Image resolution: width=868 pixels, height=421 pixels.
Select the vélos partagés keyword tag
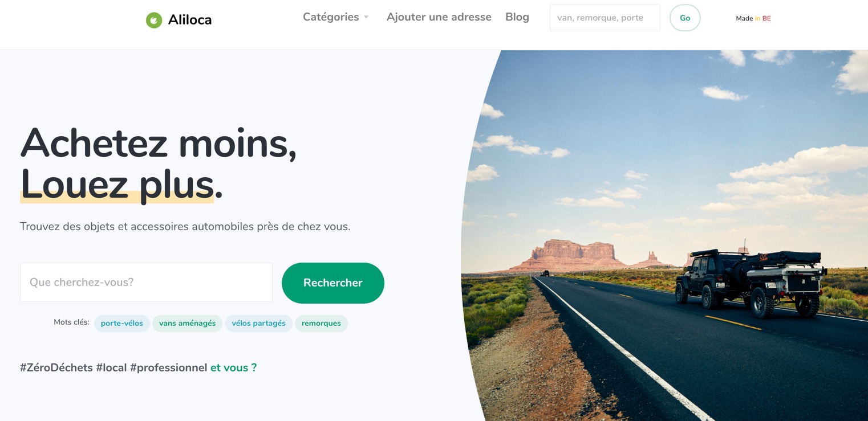[259, 323]
